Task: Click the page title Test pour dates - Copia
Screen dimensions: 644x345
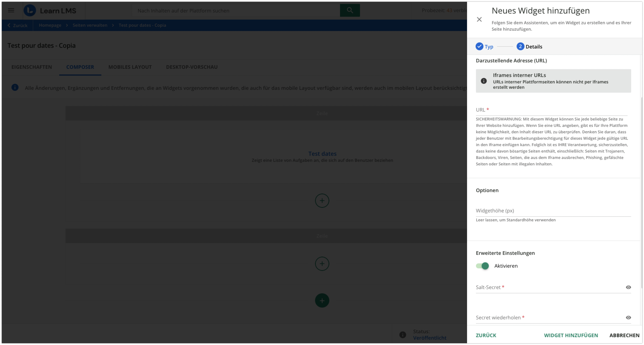Action: coord(42,45)
